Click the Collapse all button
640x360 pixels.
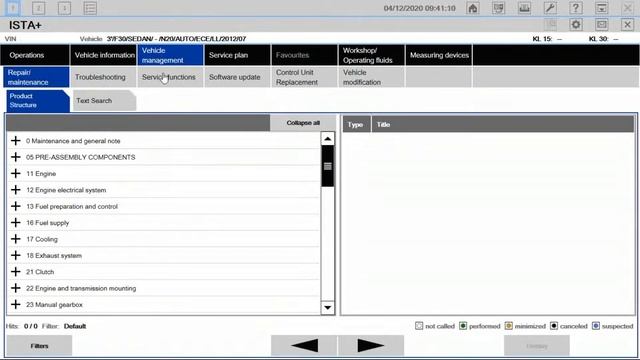click(x=303, y=123)
